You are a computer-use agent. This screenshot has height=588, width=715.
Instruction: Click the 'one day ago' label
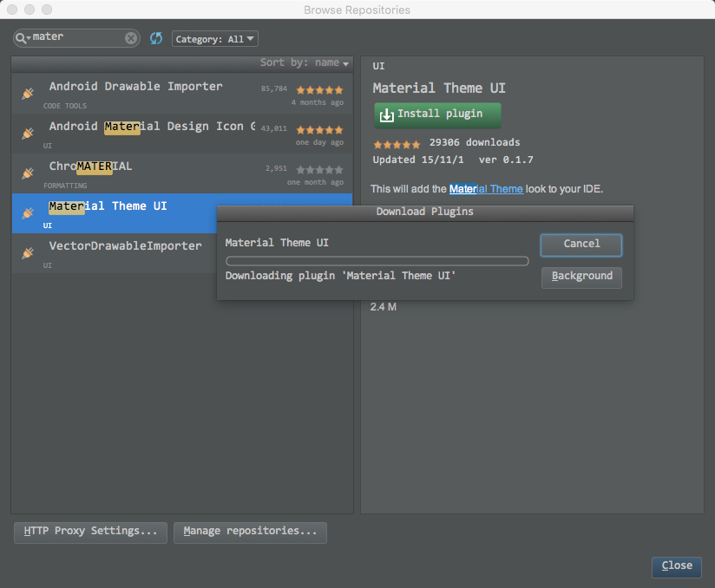[x=319, y=142]
